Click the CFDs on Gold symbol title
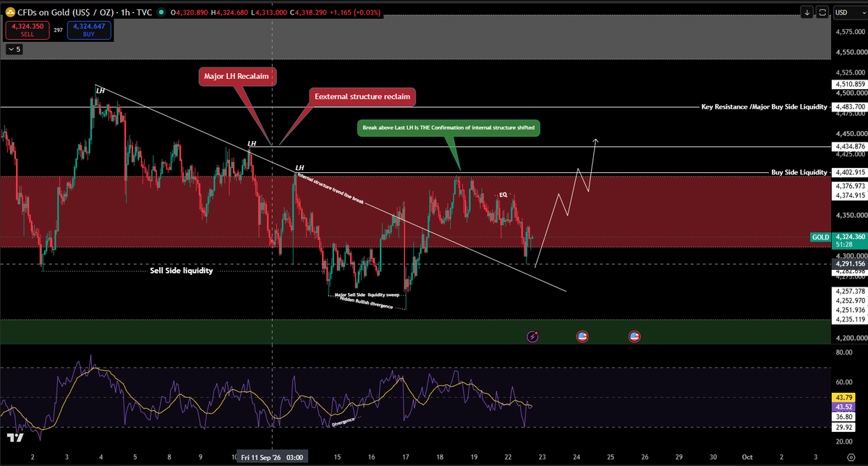Image resolution: width=868 pixels, height=466 pixels. pyautogui.click(x=67, y=12)
